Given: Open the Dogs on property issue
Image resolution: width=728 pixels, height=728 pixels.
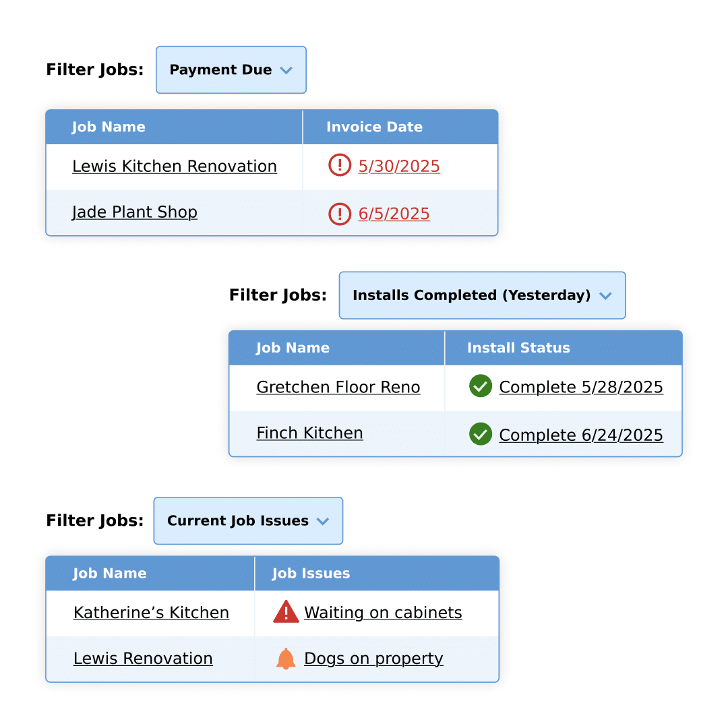Looking at the screenshot, I should click(374, 659).
